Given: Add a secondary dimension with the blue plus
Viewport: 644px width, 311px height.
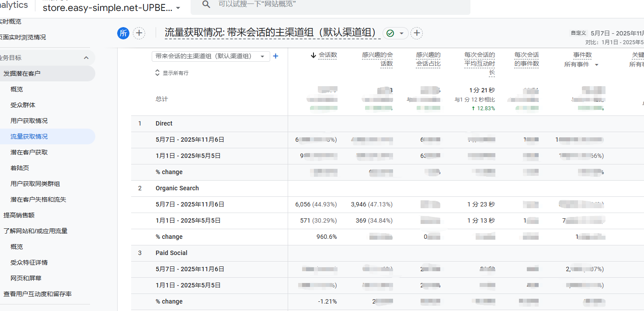Looking at the screenshot, I should (275, 56).
